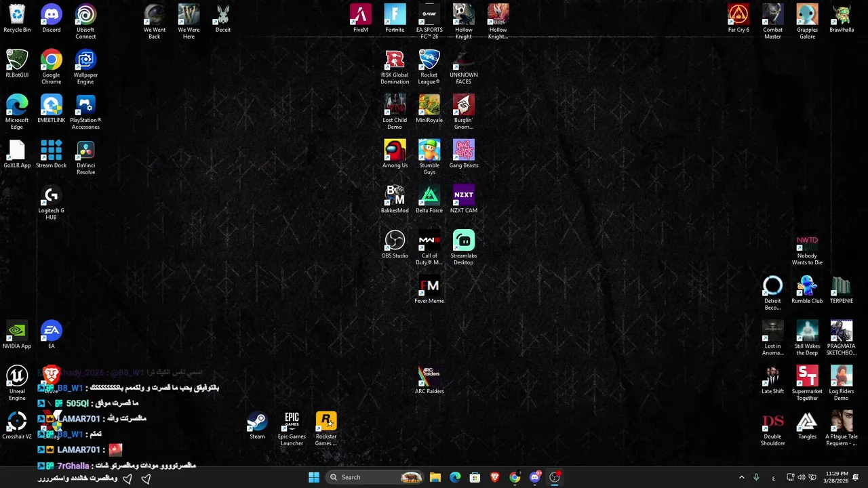Viewport: 868px width, 488px height.
Task: Select the RLBotGUI desktop icon
Action: tap(17, 64)
